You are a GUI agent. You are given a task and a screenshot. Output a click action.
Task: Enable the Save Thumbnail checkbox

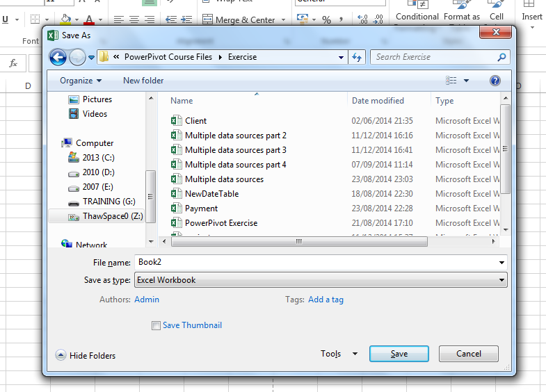(156, 325)
